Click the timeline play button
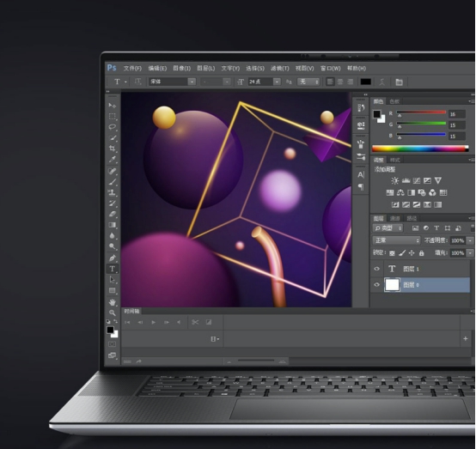 153,323
